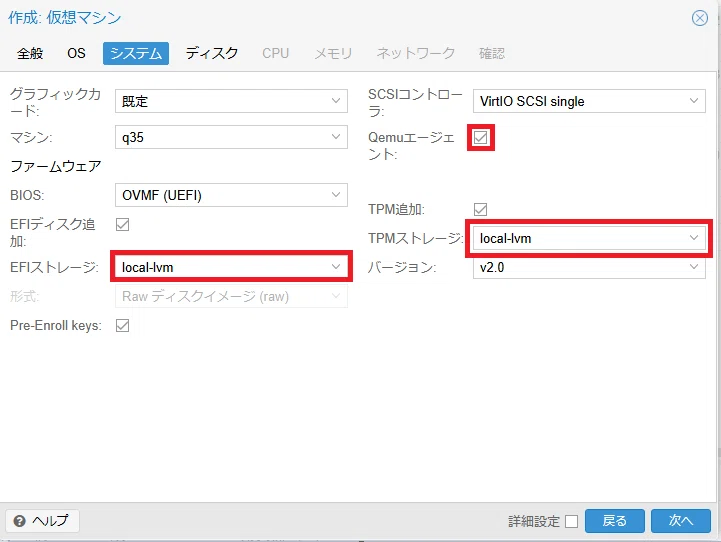
Task: Switch to the OS tab
Action: pyautogui.click(x=76, y=53)
